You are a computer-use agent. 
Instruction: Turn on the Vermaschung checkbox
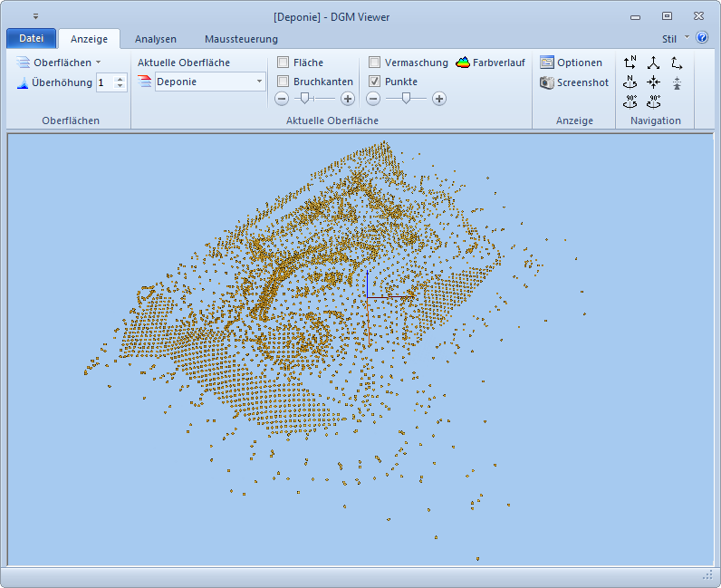[x=375, y=63]
